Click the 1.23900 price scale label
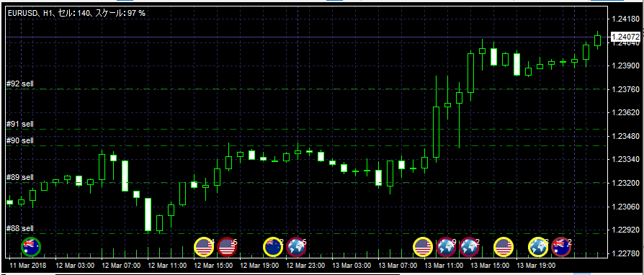 (625, 66)
